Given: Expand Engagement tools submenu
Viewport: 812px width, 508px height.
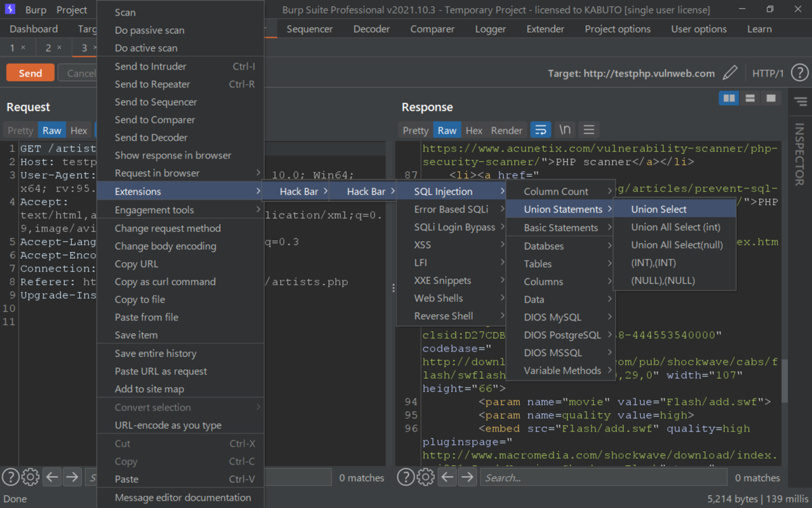Looking at the screenshot, I should (180, 210).
